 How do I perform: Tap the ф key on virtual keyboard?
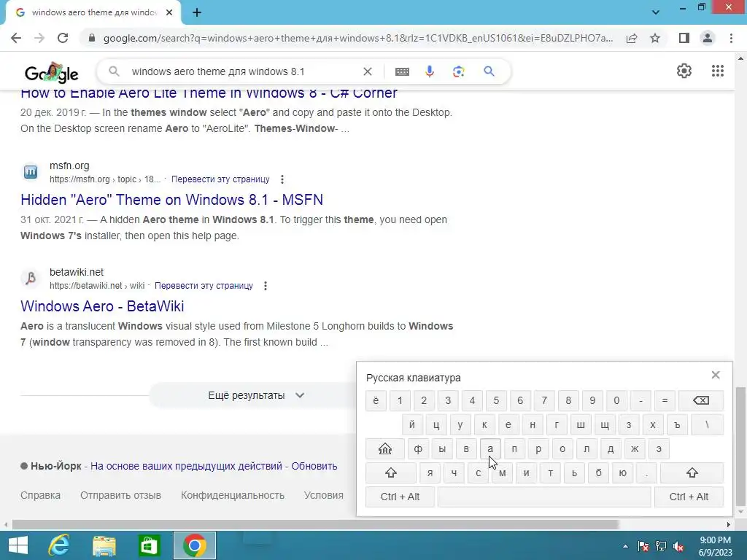[x=418, y=448]
